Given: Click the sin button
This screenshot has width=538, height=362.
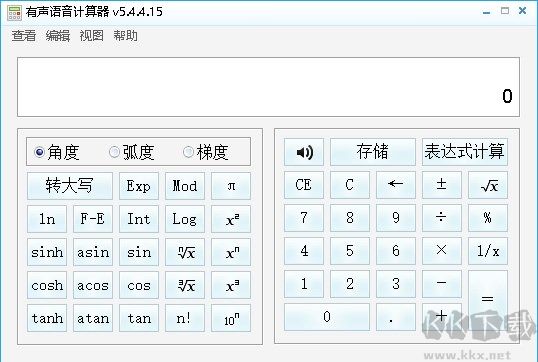Looking at the screenshot, I should [x=139, y=252].
